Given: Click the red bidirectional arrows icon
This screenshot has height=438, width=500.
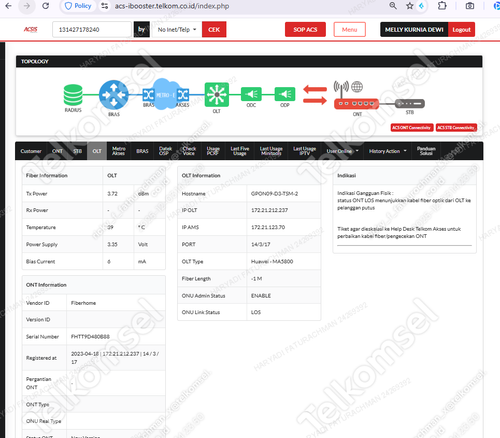Looking at the screenshot, I should 315,95.
